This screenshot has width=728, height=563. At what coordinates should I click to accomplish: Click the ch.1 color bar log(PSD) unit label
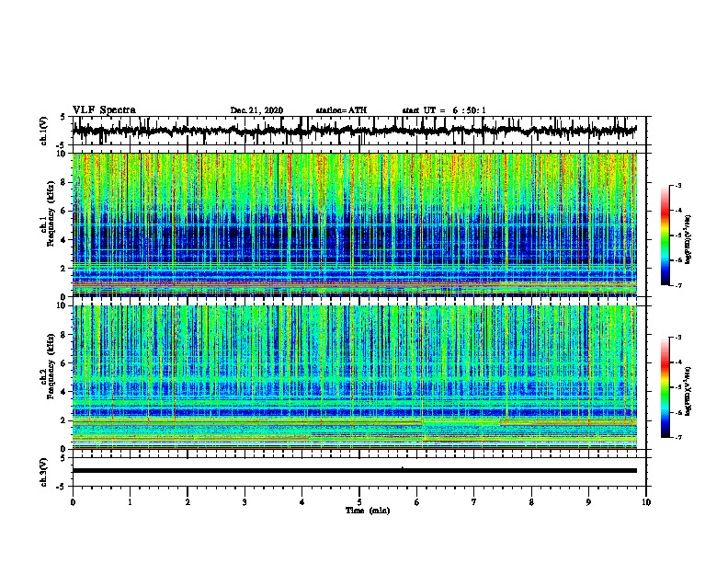[688, 239]
